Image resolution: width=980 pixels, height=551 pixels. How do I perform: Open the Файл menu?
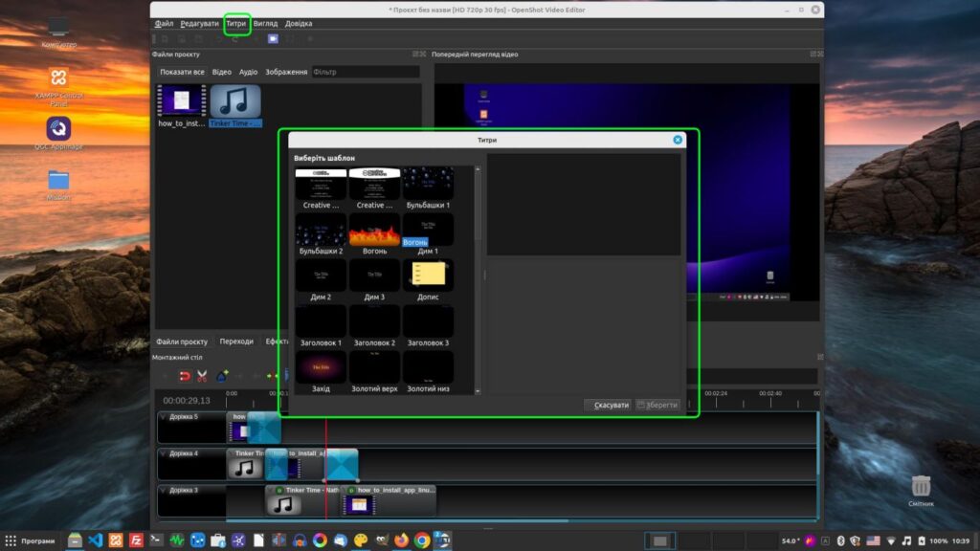click(164, 24)
